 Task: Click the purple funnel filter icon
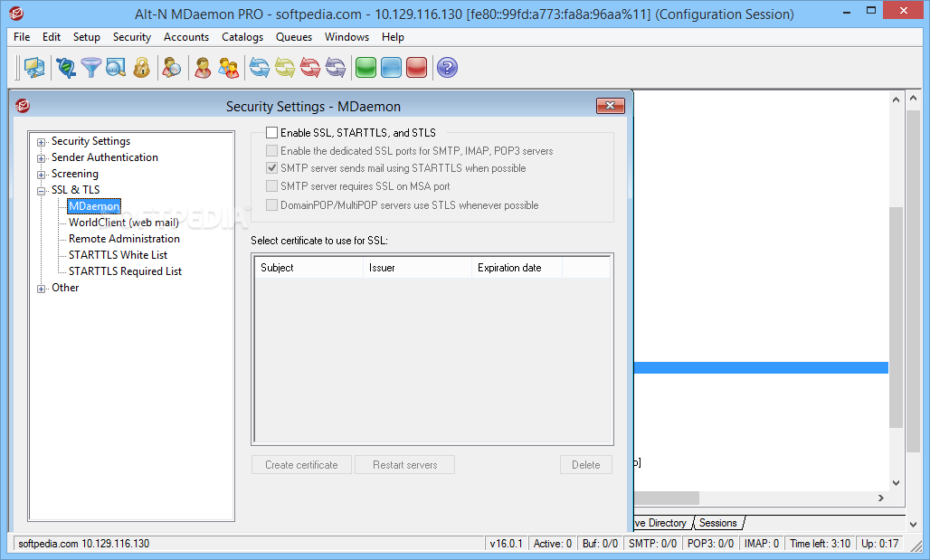tap(90, 68)
